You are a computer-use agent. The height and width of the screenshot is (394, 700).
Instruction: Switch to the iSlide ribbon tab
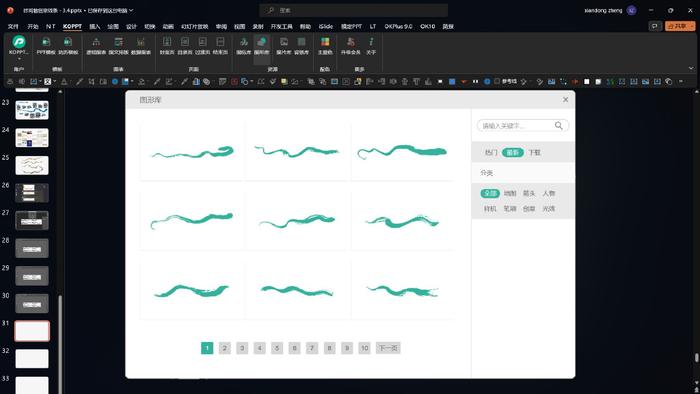coord(325,26)
